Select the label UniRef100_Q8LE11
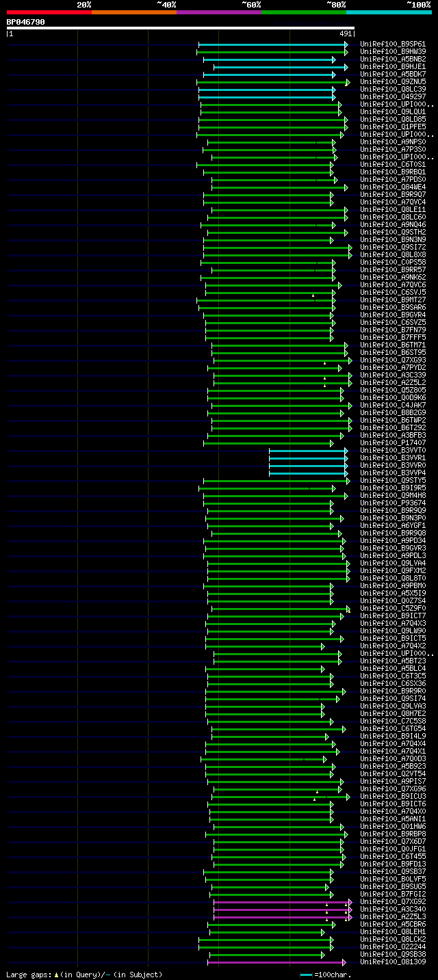 (393, 210)
